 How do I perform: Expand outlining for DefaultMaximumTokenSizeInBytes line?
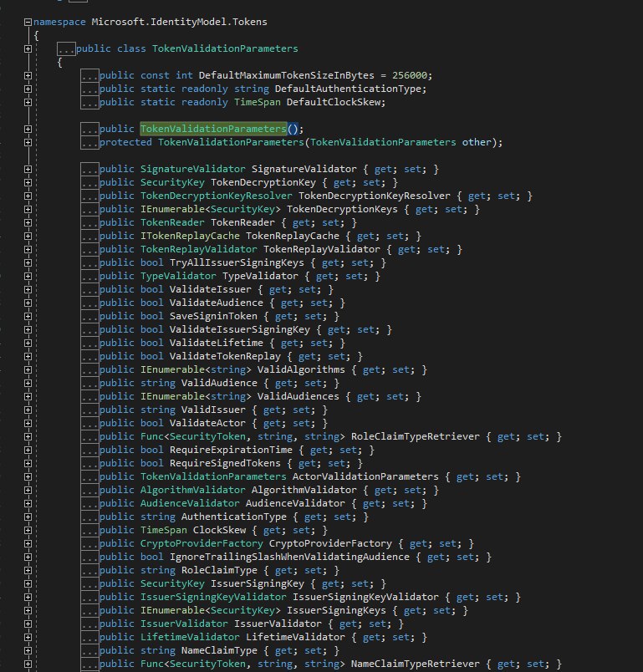(x=28, y=75)
